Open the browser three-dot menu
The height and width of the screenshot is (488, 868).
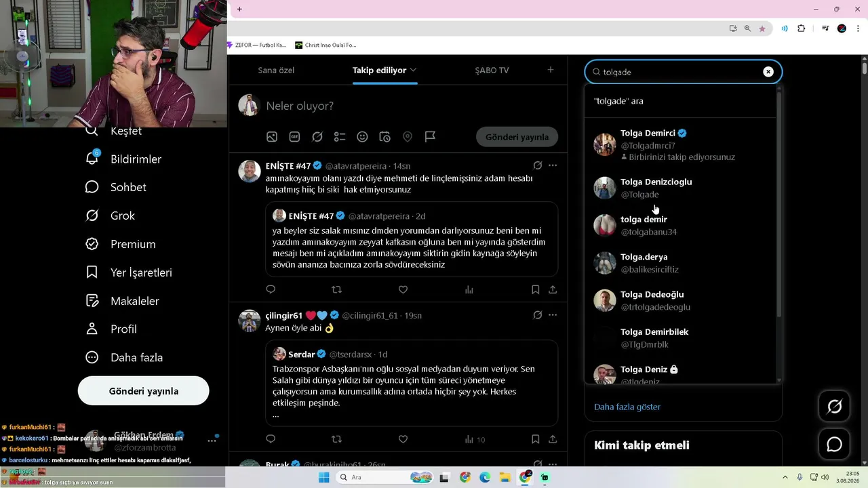tap(859, 28)
